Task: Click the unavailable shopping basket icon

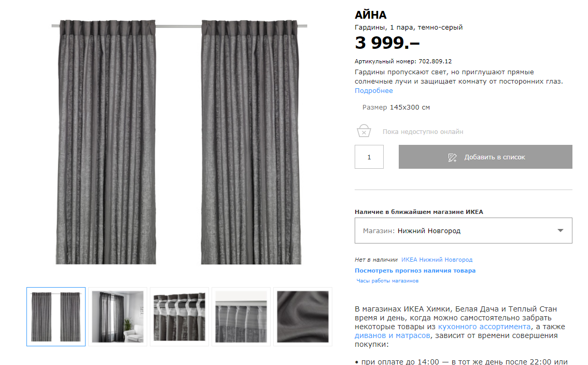Action: [x=364, y=131]
